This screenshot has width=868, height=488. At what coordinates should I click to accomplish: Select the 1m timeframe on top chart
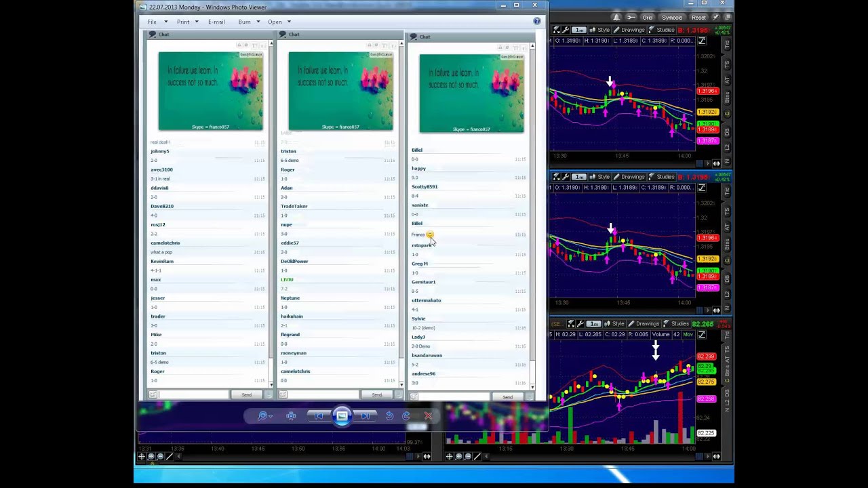[579, 30]
